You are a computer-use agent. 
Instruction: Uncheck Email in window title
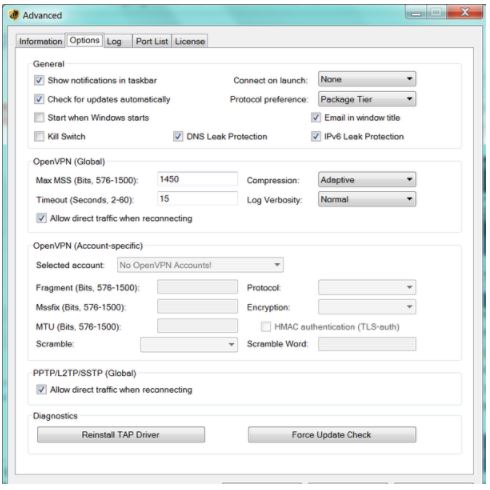(316, 117)
